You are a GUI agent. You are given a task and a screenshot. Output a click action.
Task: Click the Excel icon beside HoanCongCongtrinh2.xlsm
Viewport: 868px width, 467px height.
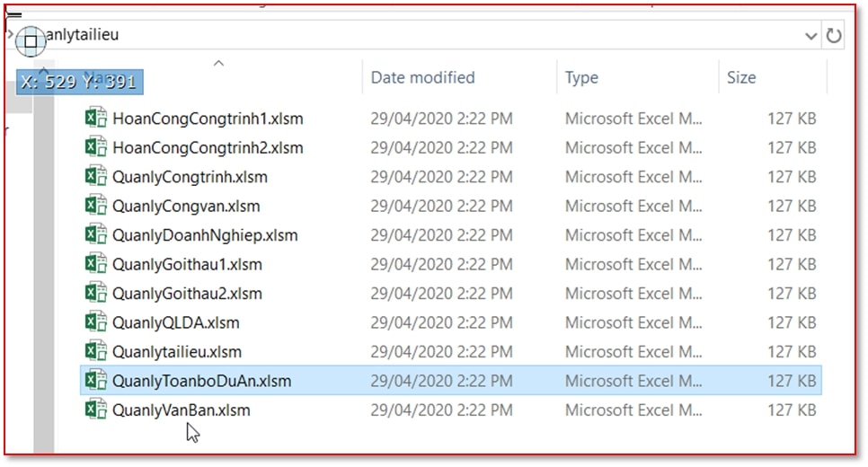(x=95, y=147)
